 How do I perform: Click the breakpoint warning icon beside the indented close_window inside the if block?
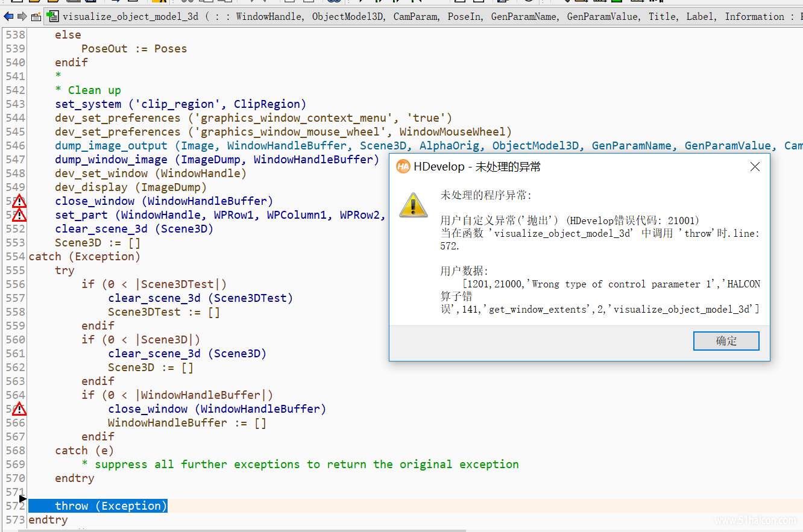pos(19,409)
